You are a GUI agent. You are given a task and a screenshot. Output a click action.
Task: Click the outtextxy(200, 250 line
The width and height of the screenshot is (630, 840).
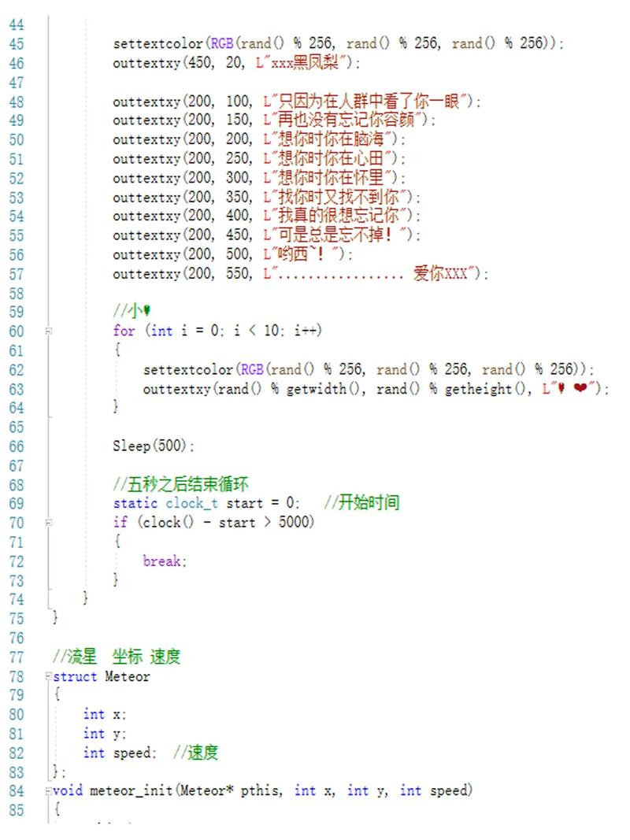(x=259, y=158)
